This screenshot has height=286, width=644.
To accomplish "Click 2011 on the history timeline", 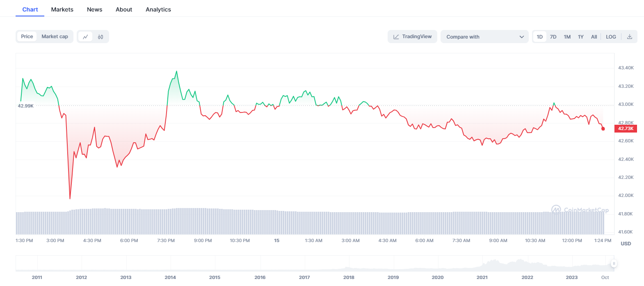I will [x=37, y=277].
